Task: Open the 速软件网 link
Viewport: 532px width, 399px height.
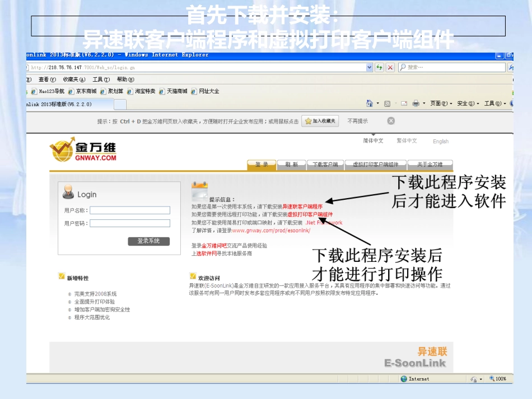Action: tap(207, 254)
